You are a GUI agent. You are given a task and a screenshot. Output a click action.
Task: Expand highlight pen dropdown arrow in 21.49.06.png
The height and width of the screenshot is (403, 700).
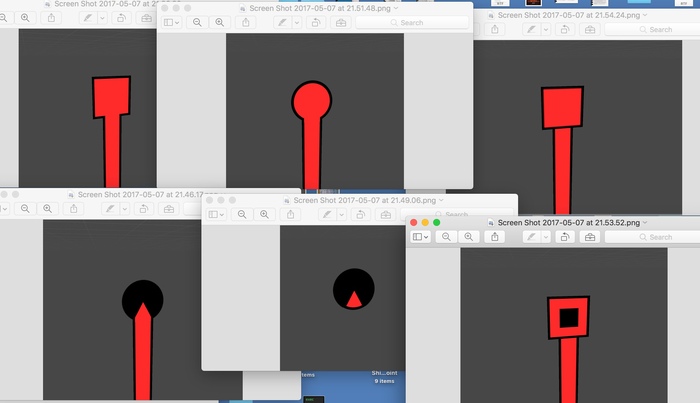343,215
